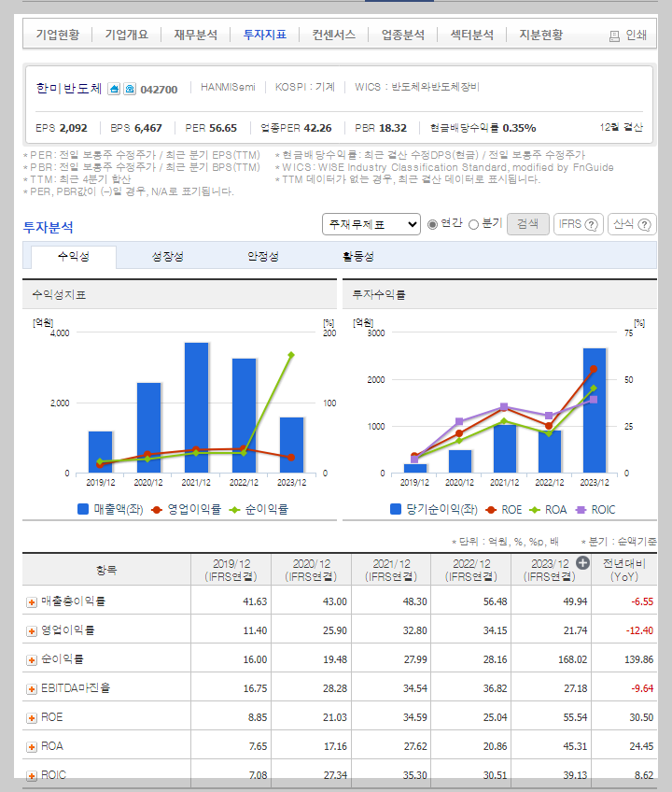Open the 컨센서스 menu tab
Viewport: 672px width, 792px height.
(x=334, y=35)
